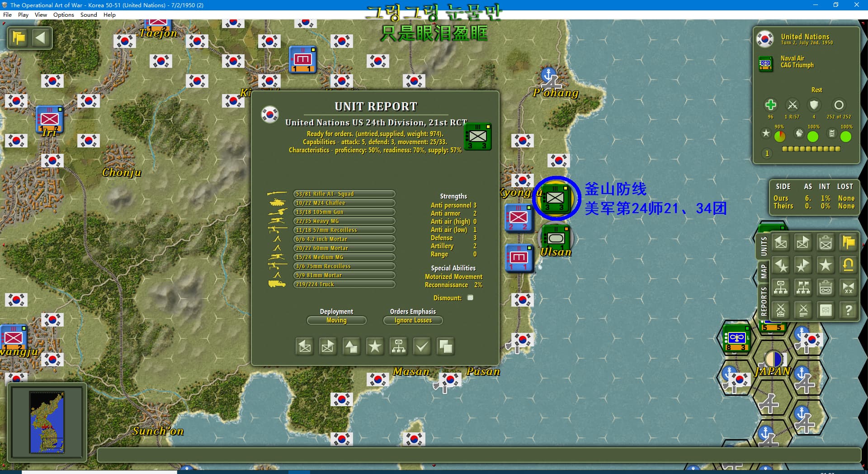Viewport: 868px width, 474px height.
Task: Click the yellow flags button at top left
Action: pyautogui.click(x=19, y=38)
